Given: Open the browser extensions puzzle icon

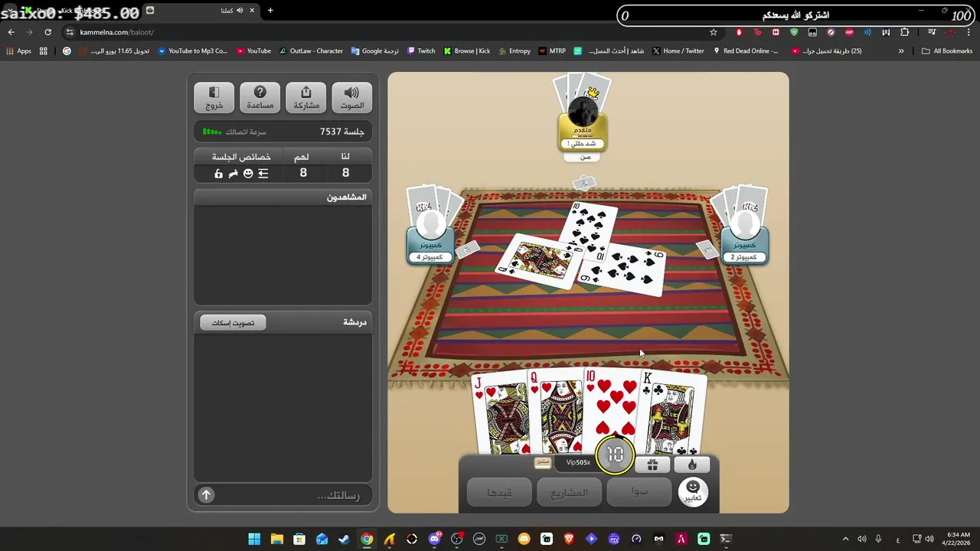Looking at the screenshot, I should (904, 32).
